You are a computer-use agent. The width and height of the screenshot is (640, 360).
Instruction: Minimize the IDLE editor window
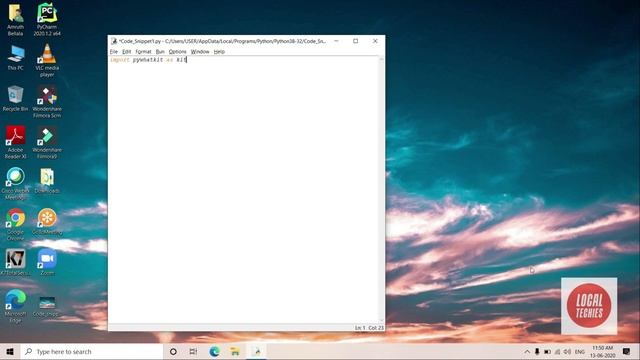(x=336, y=41)
